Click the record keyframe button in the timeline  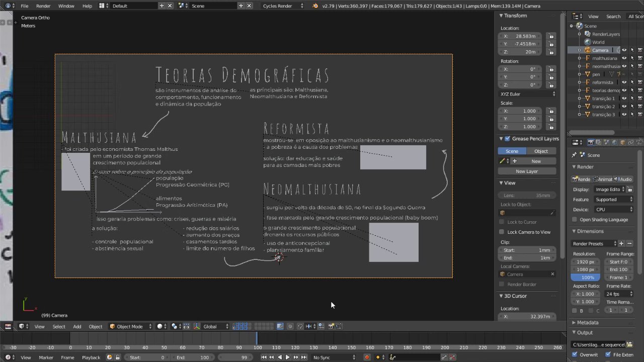pos(367,357)
